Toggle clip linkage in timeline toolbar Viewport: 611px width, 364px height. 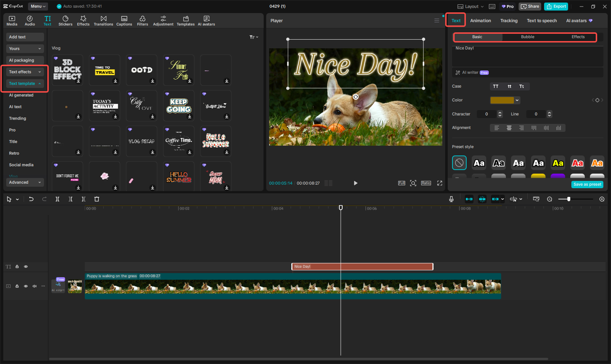click(x=495, y=199)
